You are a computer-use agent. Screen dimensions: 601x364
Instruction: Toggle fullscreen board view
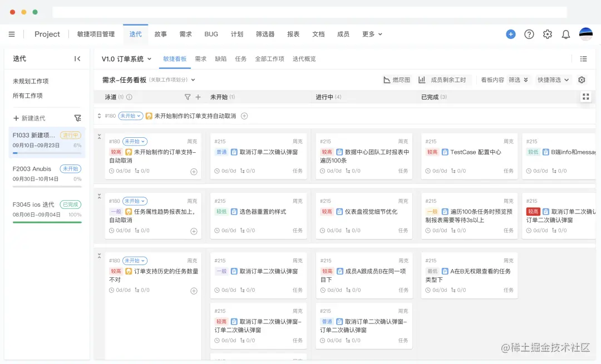pos(585,97)
